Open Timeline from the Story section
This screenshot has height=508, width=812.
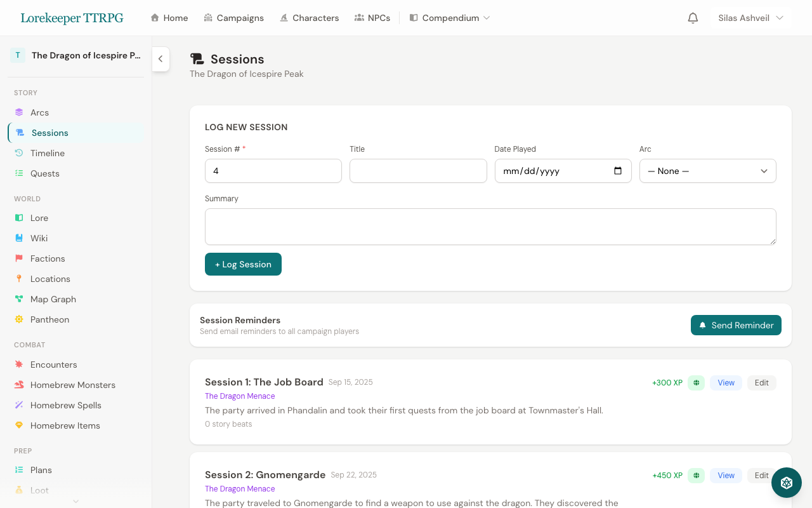46,152
